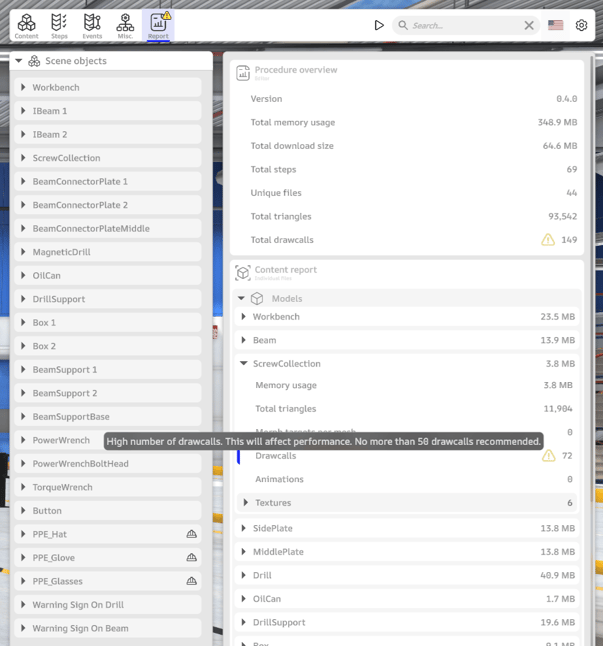Expand the MagneticDrill scene object
This screenshot has width=603, height=646.
[23, 252]
